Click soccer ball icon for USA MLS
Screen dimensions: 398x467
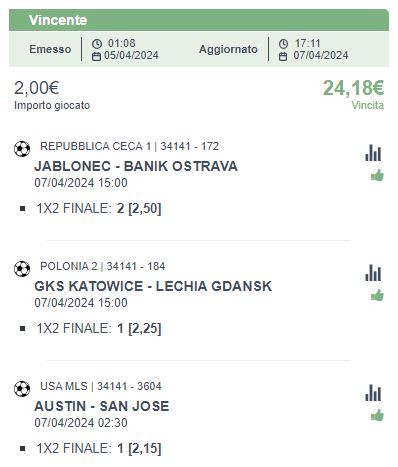pos(22,389)
